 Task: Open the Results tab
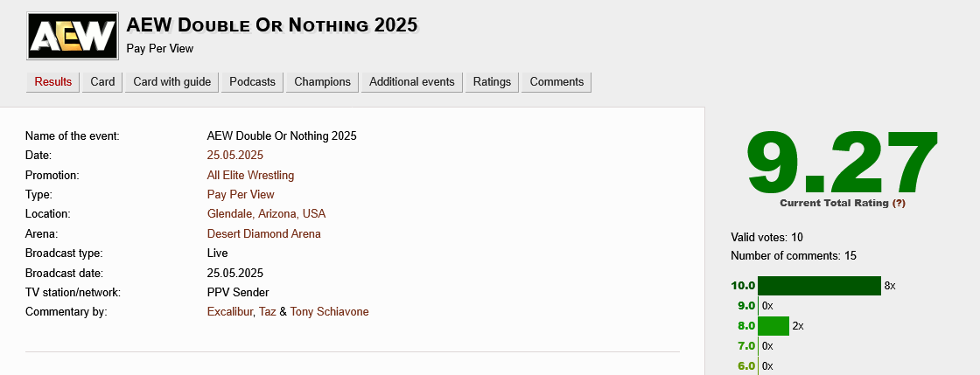coord(53,82)
